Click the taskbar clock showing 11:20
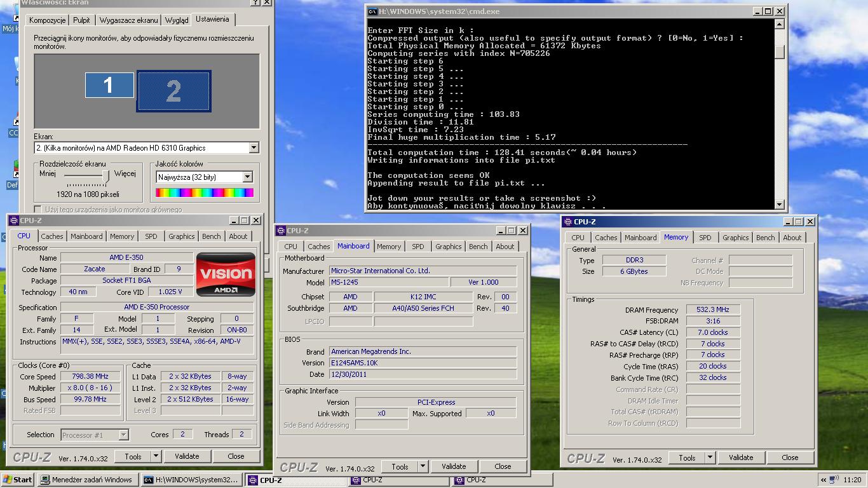Viewport: 868px width, 488px height. [x=852, y=480]
